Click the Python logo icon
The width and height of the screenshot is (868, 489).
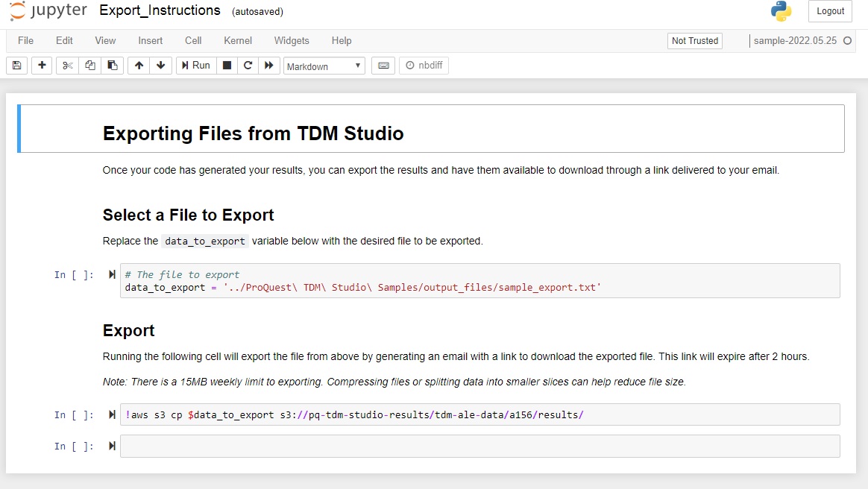point(781,11)
